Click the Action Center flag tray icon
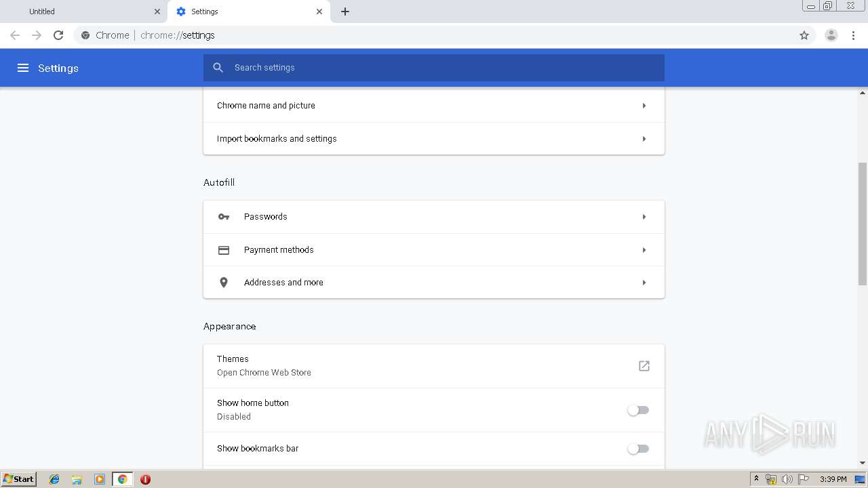 click(804, 479)
